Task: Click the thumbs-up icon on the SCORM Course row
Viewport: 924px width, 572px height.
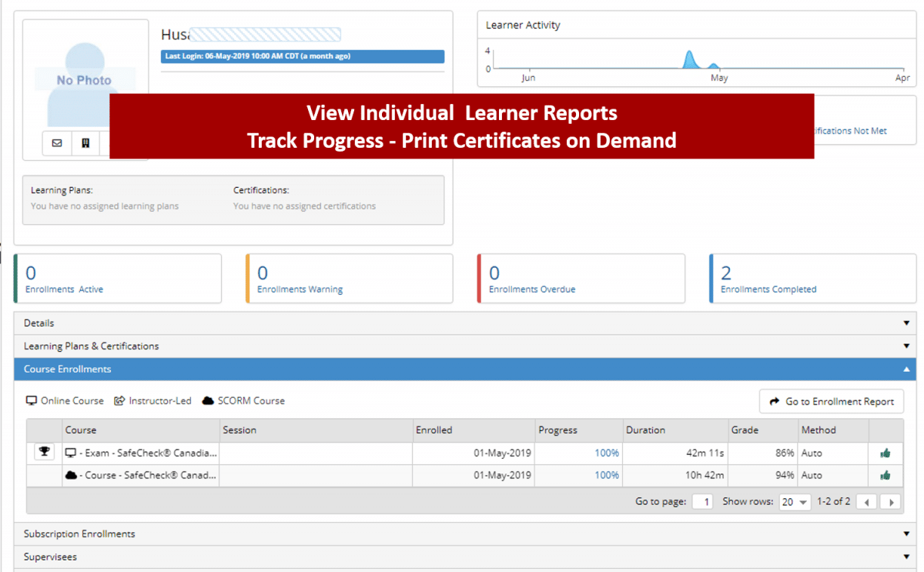Action: [x=885, y=475]
